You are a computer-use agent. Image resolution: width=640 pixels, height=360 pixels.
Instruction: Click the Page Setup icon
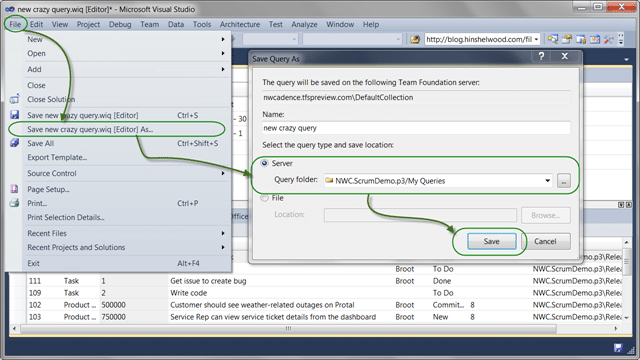[x=14, y=189]
